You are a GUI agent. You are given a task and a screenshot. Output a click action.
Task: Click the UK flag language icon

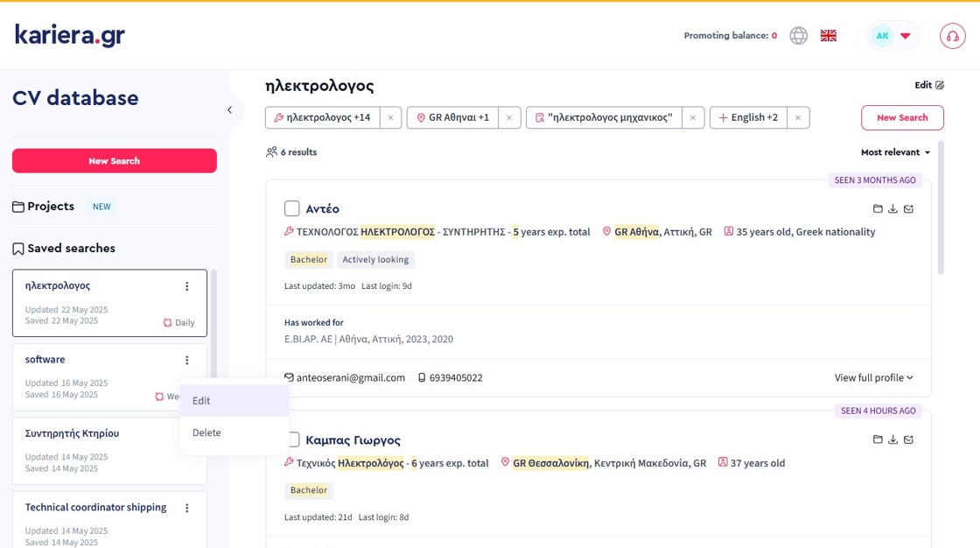pos(828,36)
